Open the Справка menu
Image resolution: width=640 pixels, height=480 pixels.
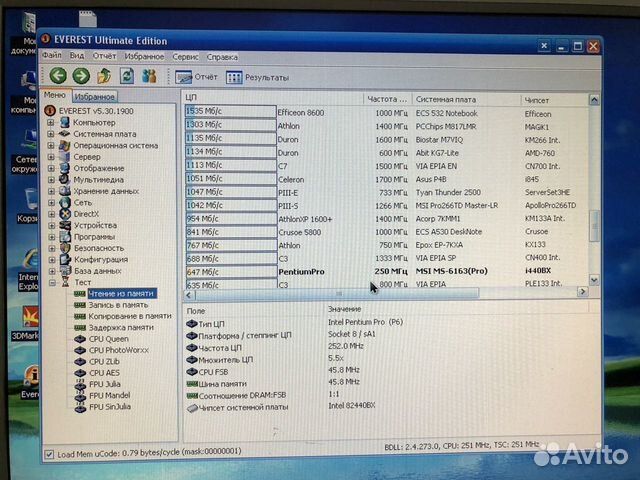[222, 57]
